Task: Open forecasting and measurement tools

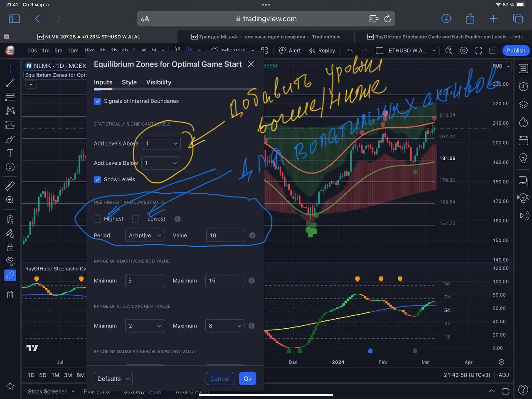Action: pyautogui.click(x=10, y=125)
